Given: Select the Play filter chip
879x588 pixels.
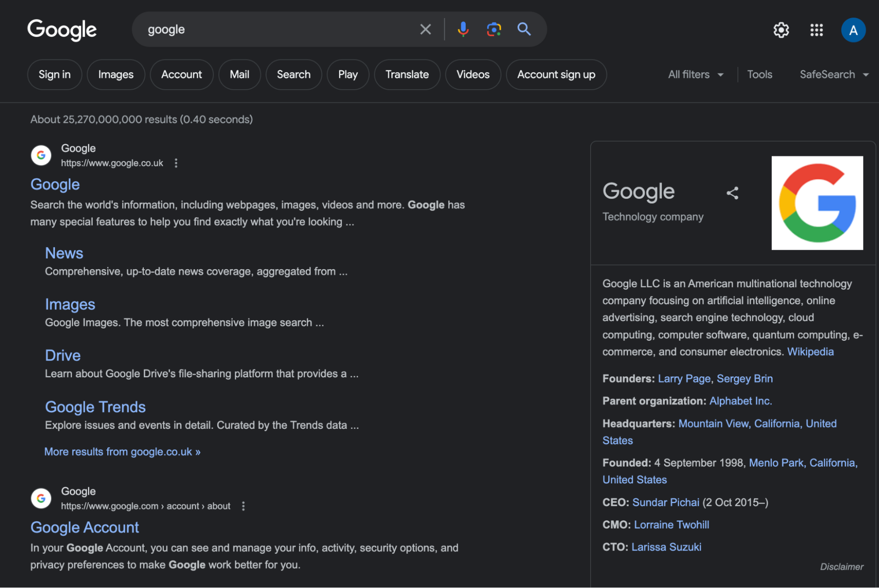Looking at the screenshot, I should (x=348, y=75).
